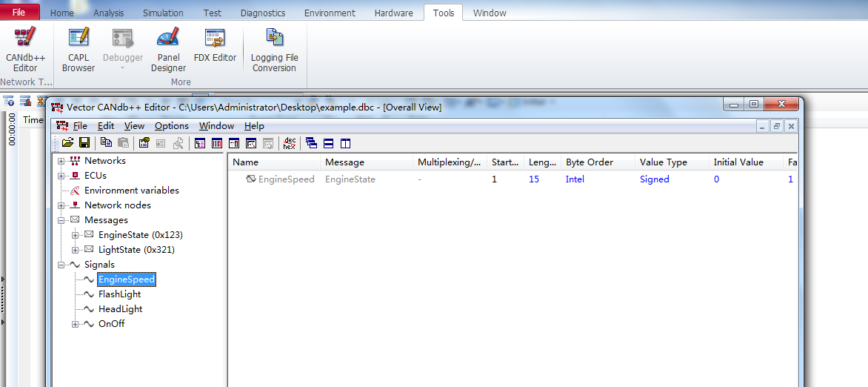This screenshot has width=868, height=387.
Task: Launch the FDX Editor
Action: (215, 45)
